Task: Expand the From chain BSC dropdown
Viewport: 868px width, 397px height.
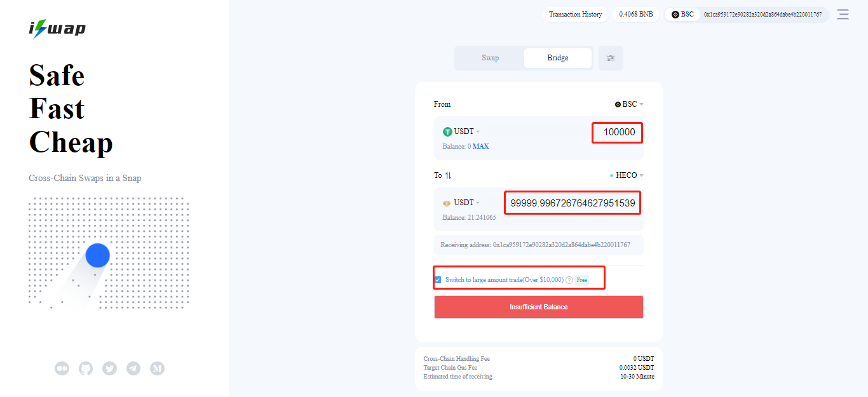Action: pyautogui.click(x=629, y=104)
